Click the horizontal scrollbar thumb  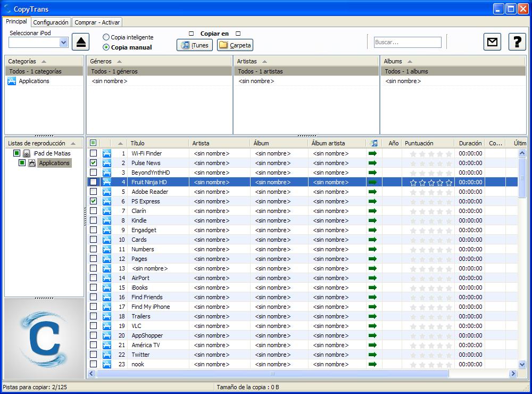[272, 374]
